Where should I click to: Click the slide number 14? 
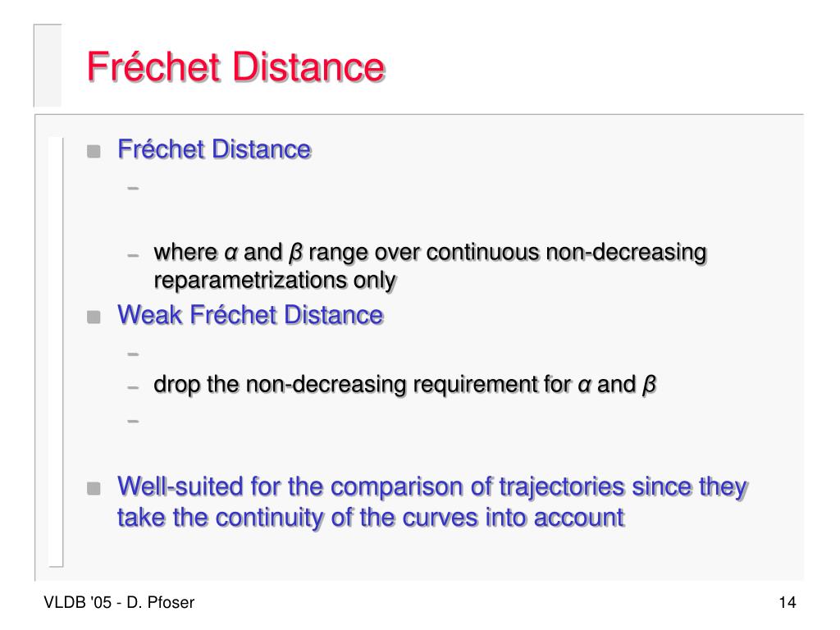point(787,603)
